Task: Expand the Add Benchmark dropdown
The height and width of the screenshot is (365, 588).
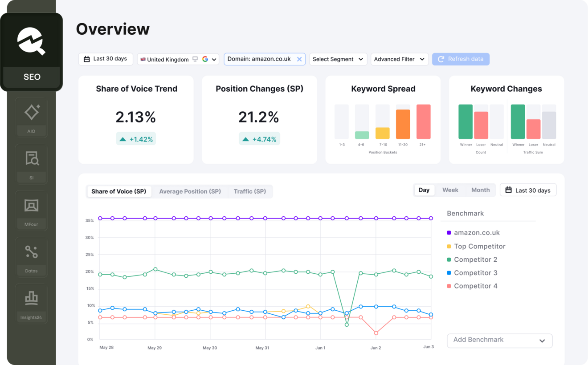Action: point(499,341)
